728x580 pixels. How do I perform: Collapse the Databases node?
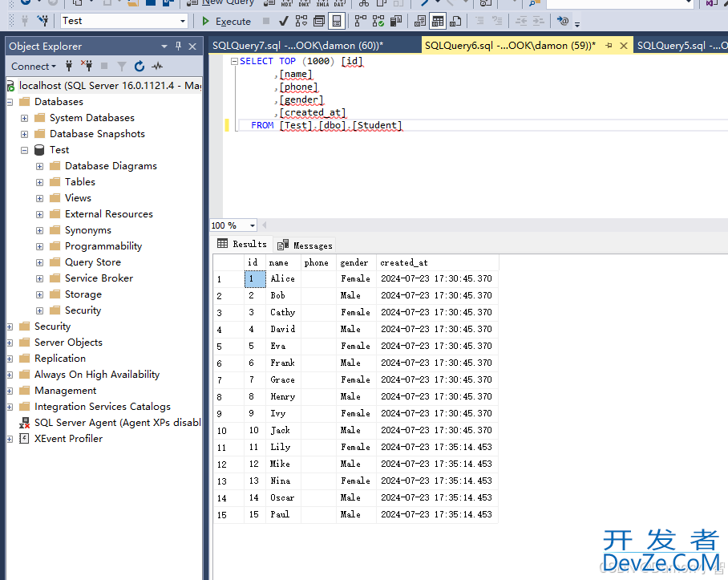pos(10,102)
